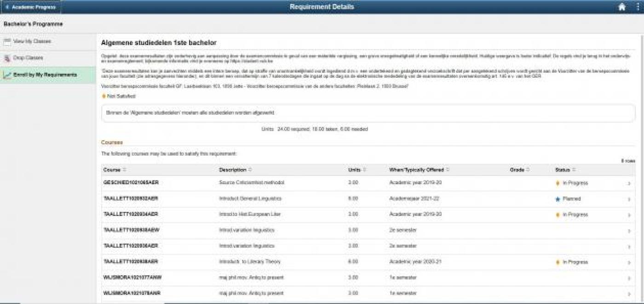Open the three-dot actions menu
Viewport: 644px width, 304px height.
point(638,7)
